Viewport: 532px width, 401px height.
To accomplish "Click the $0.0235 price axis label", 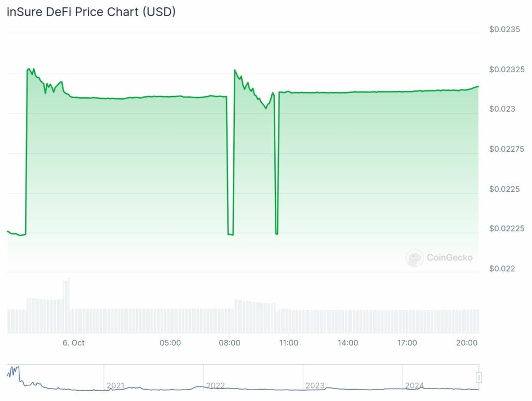I will (504, 29).
